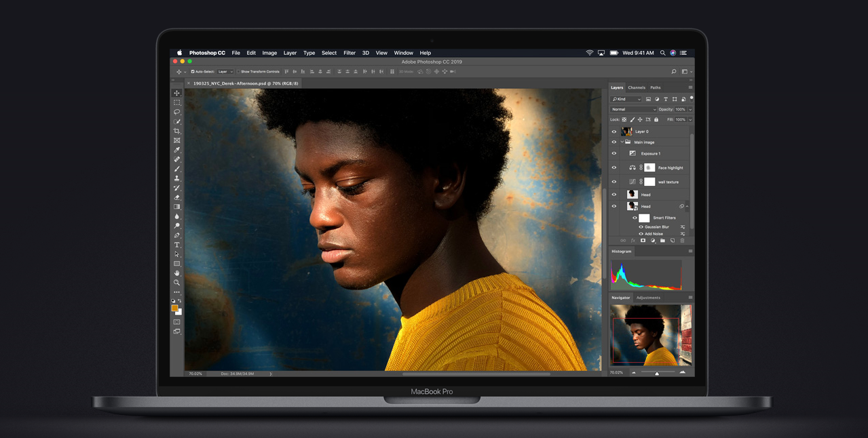Choose the Horizontal Type tool
The image size is (868, 438).
pos(177,245)
